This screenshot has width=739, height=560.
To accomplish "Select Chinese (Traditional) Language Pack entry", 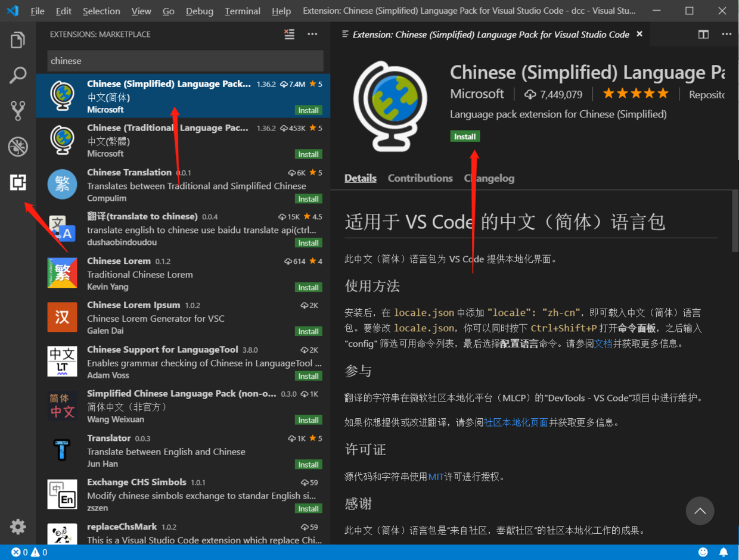I will coord(183,140).
